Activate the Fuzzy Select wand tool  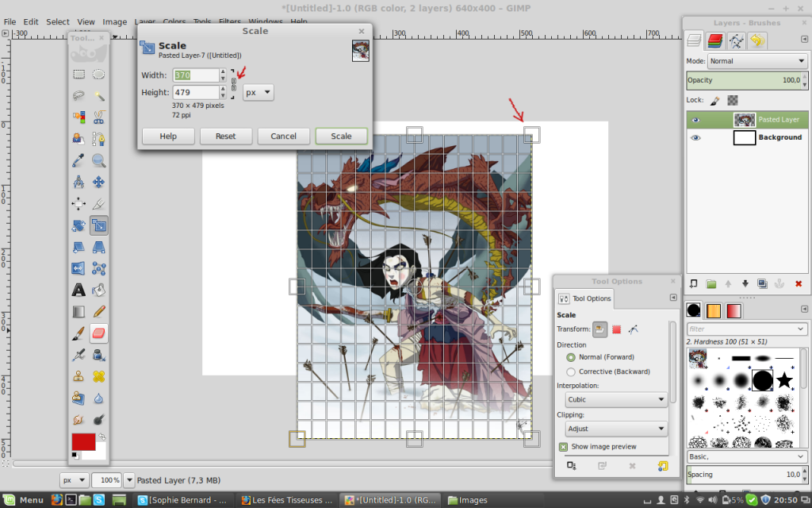click(98, 96)
